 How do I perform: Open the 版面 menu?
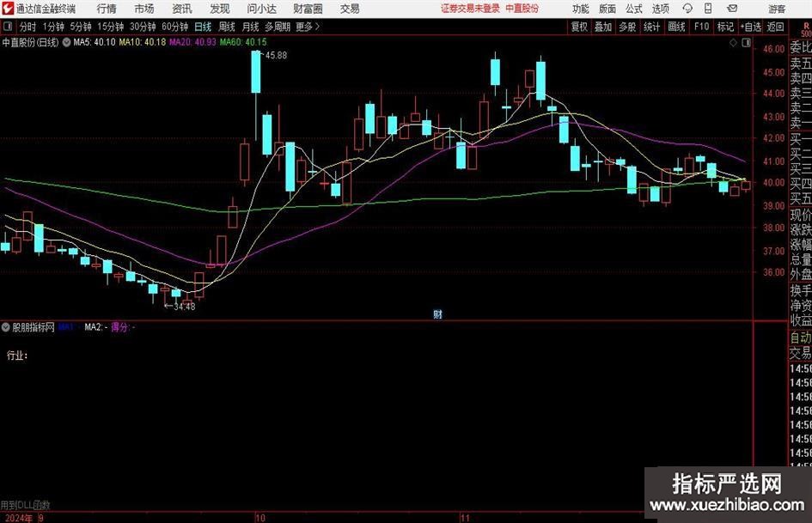(607, 9)
